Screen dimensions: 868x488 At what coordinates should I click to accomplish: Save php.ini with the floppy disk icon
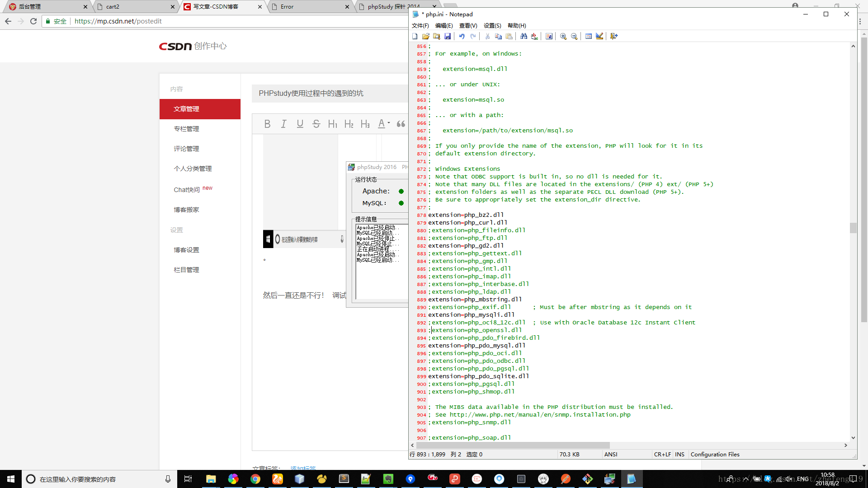[x=448, y=36]
